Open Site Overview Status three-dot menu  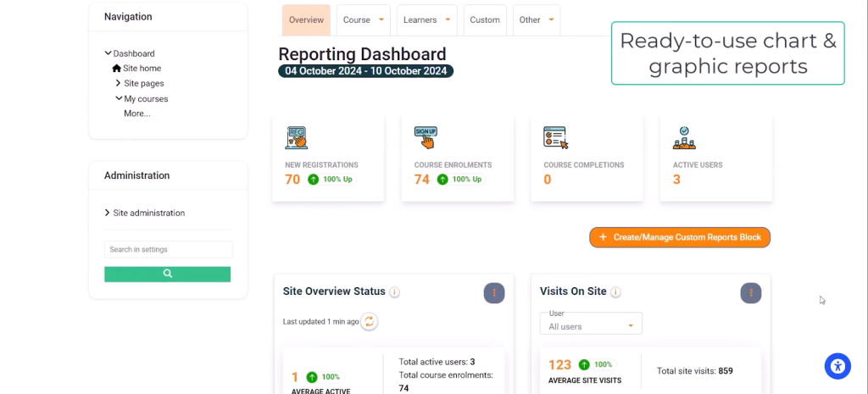494,292
